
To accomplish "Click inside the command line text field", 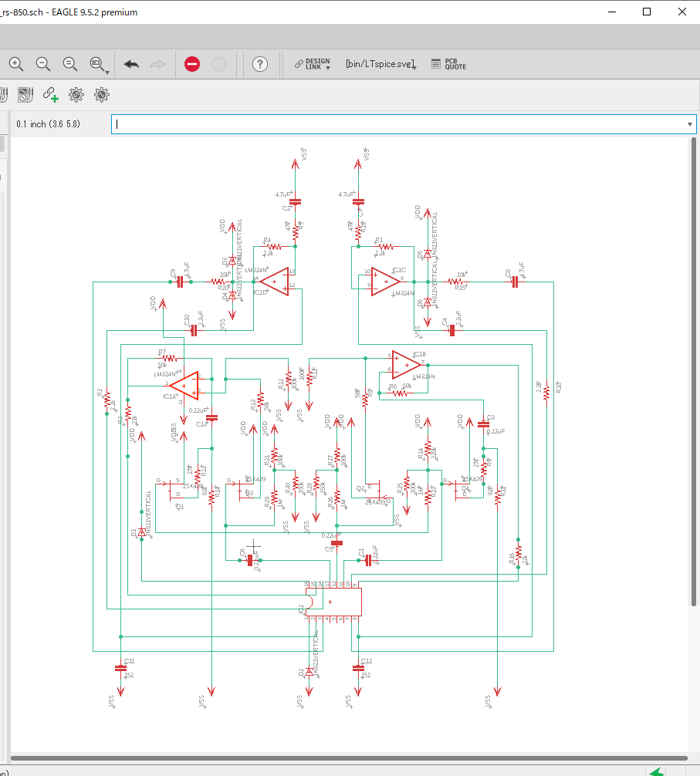I will 386,124.
